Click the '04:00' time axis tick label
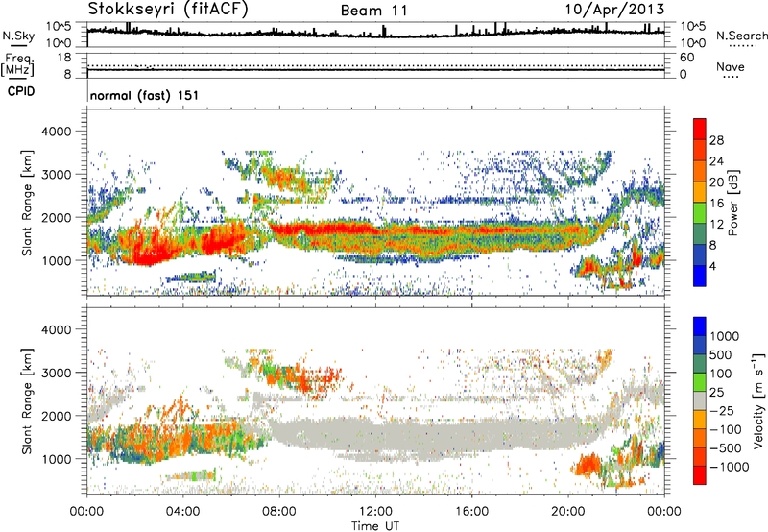 183,511
